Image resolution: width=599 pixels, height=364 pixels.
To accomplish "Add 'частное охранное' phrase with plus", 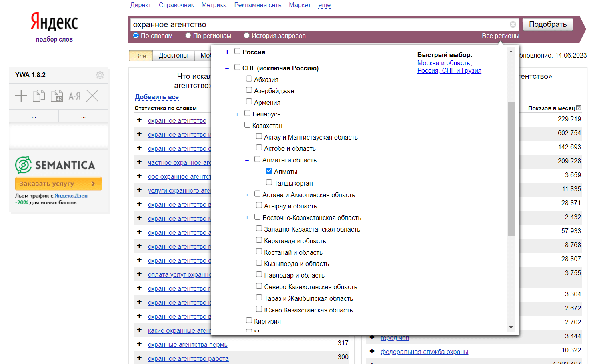I will click(139, 162).
